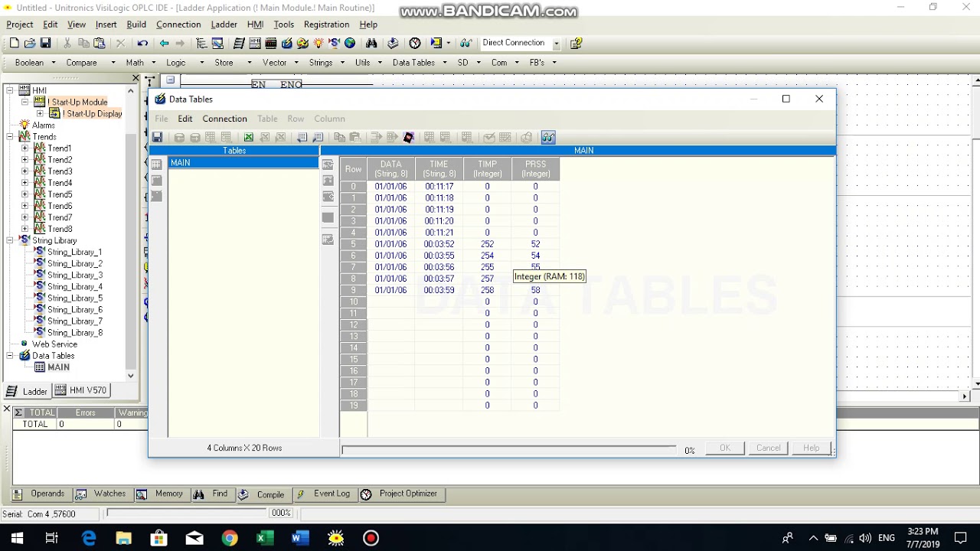Open the Ladder menu in menu bar
Viewport: 980px width, 551px height.
click(x=224, y=24)
